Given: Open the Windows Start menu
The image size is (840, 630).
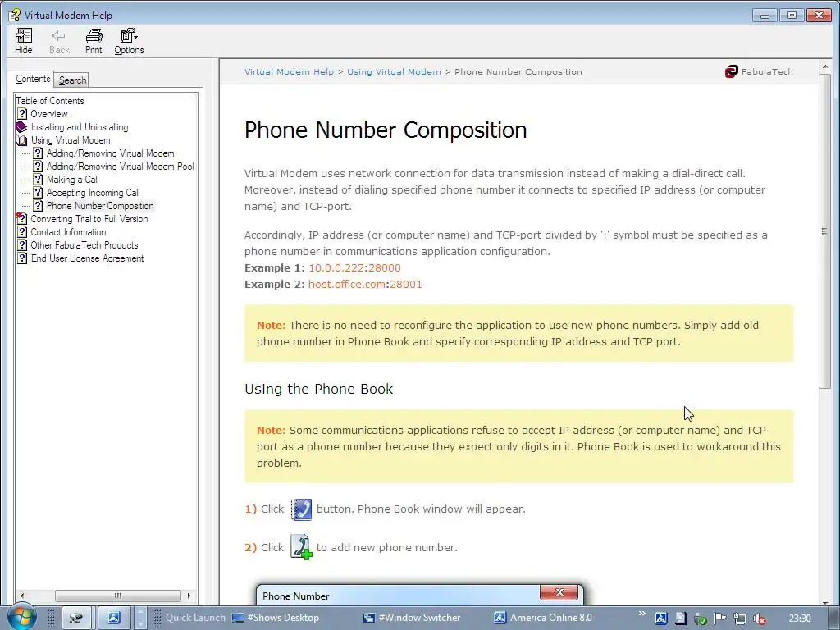Looking at the screenshot, I should coord(21,618).
